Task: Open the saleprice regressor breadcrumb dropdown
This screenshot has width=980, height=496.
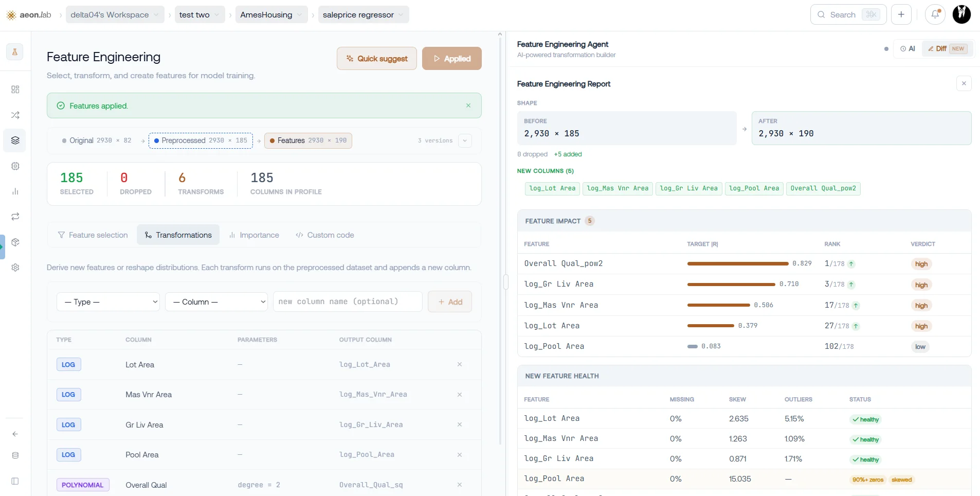Action: click(x=364, y=14)
